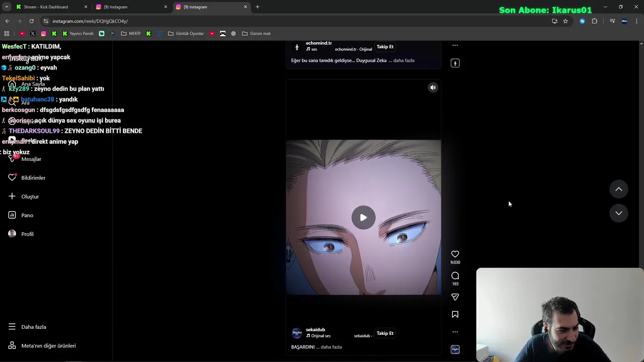Click the page vertical scrollbar
This screenshot has width=644, height=362.
pos(641,201)
